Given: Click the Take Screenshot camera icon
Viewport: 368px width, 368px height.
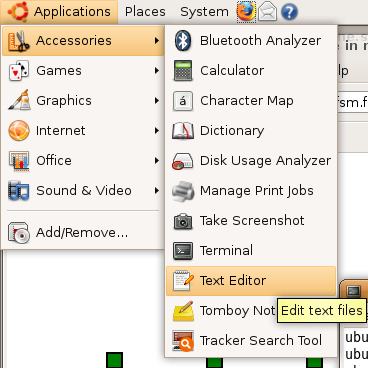Looking at the screenshot, I should tap(183, 221).
